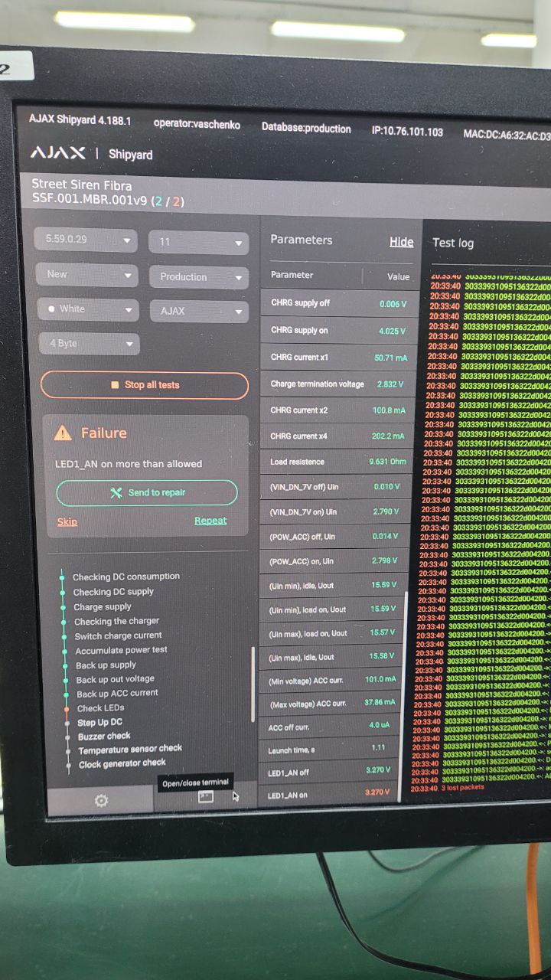Click the Failure warning triangle icon

point(63,433)
